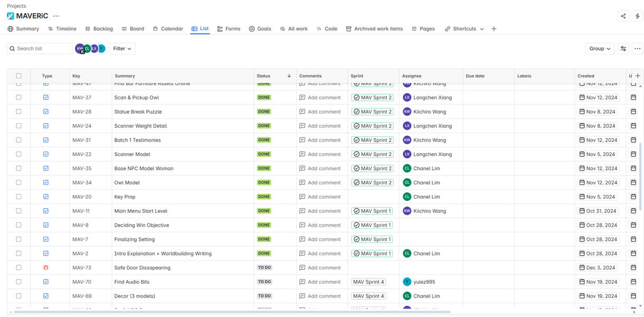Check the box for MAV-28 row

coord(18,112)
